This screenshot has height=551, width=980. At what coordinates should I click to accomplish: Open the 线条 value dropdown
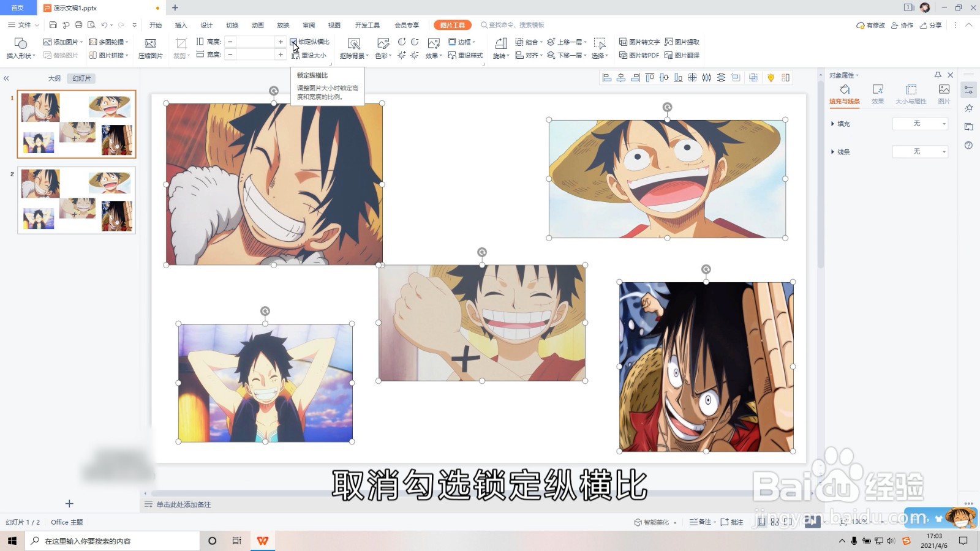pyautogui.click(x=920, y=151)
